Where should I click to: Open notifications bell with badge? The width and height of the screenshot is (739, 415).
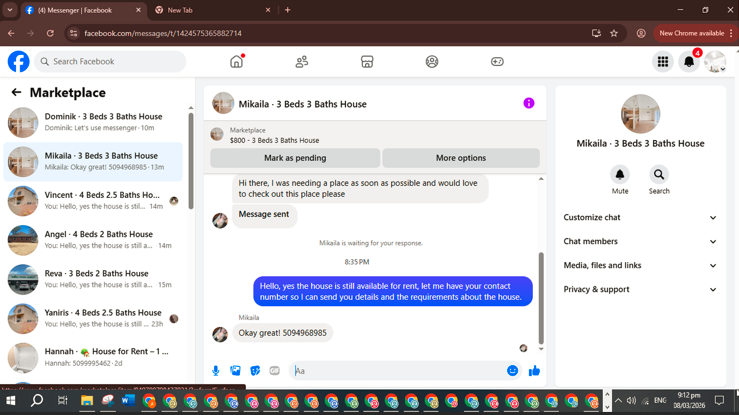[x=689, y=62]
